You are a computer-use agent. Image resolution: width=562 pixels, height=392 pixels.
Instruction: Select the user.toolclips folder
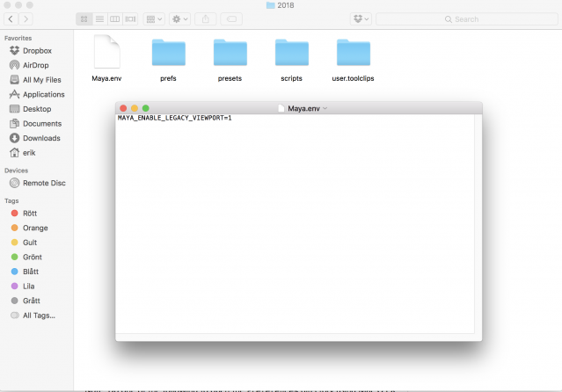tap(354, 53)
